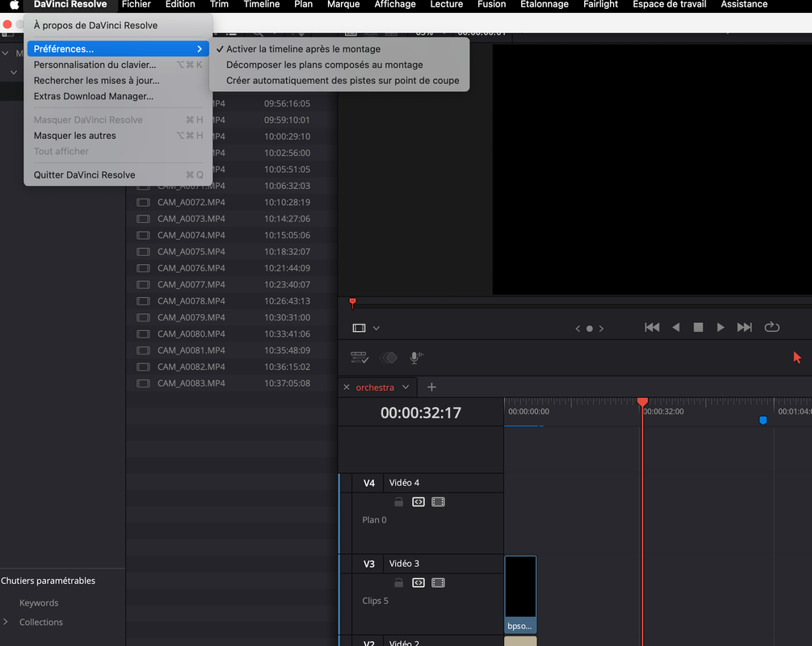Close the orchestra timeline tab
The width and height of the screenshot is (812, 646).
tap(347, 387)
